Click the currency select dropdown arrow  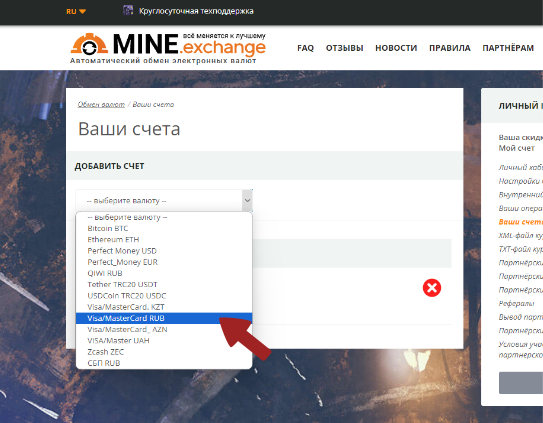247,200
